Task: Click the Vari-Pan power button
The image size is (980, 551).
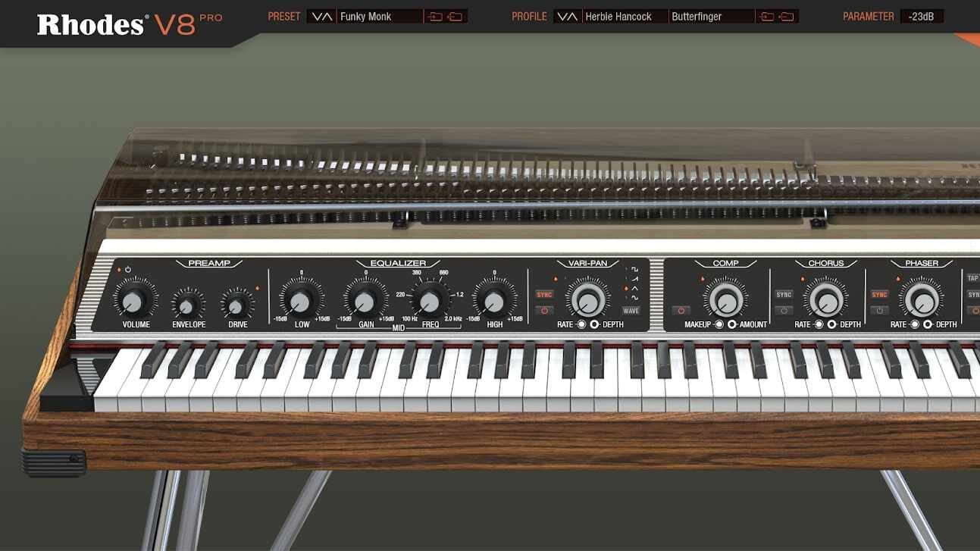Action: tap(544, 311)
